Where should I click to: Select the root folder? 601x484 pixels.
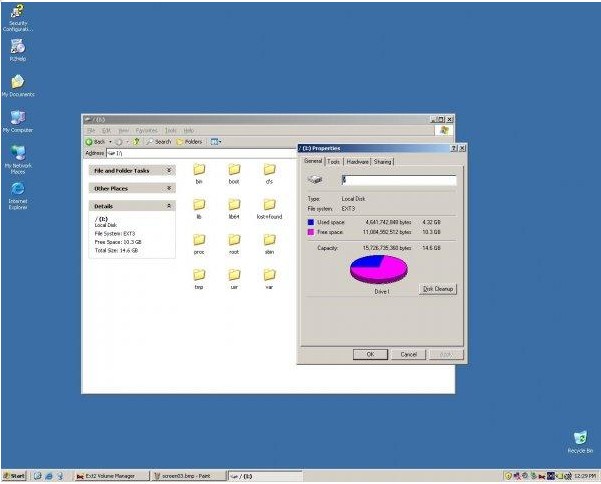coord(234,244)
